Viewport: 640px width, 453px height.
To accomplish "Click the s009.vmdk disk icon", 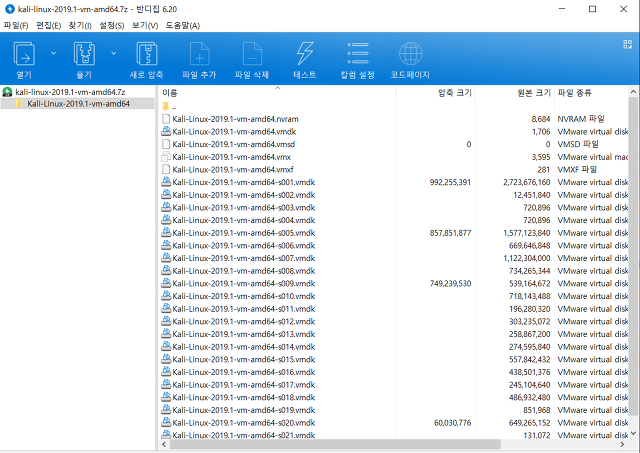I will click(x=166, y=283).
